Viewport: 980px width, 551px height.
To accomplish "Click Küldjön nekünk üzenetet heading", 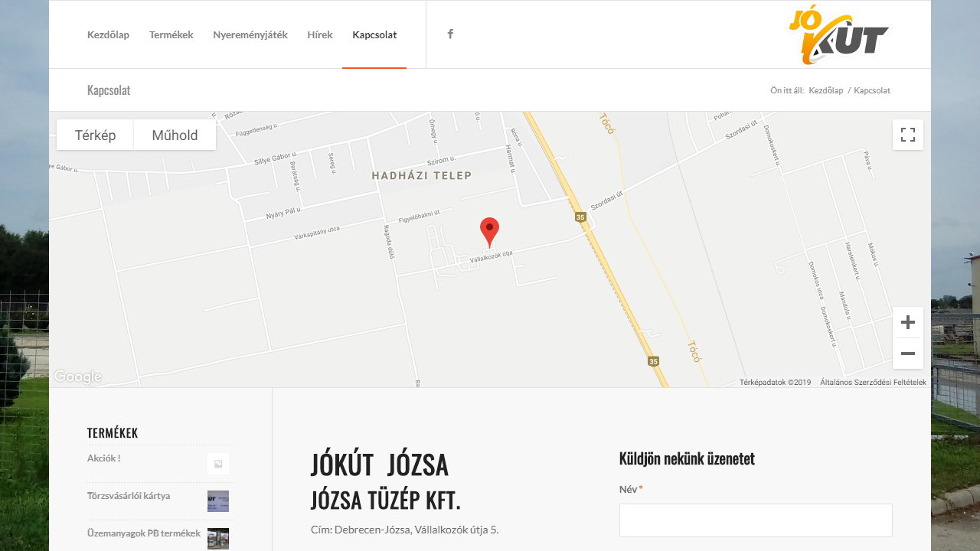I will tap(687, 458).
